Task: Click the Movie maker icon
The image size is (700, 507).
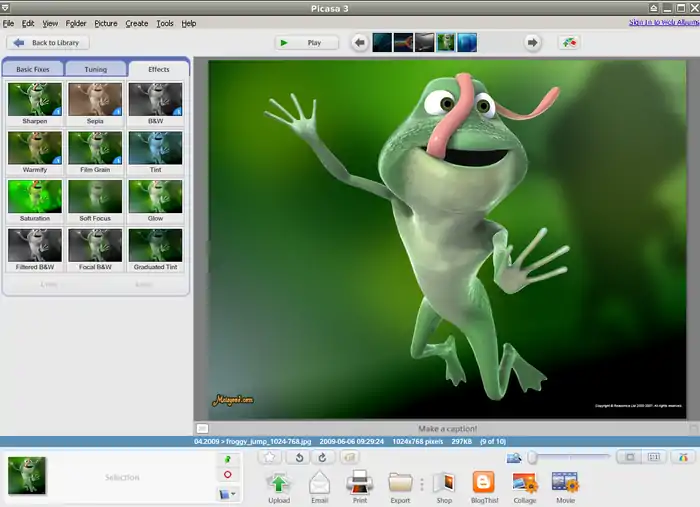Action: coord(565,482)
